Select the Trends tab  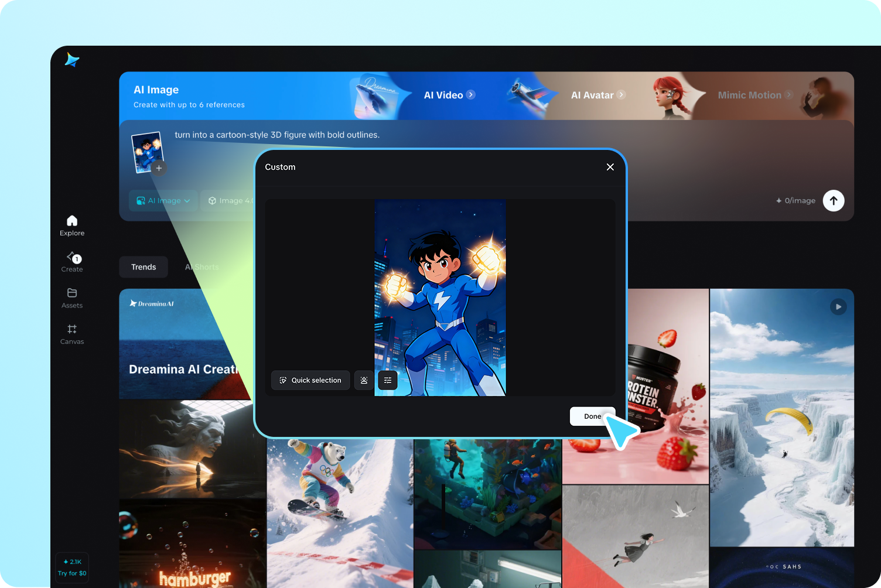point(144,267)
